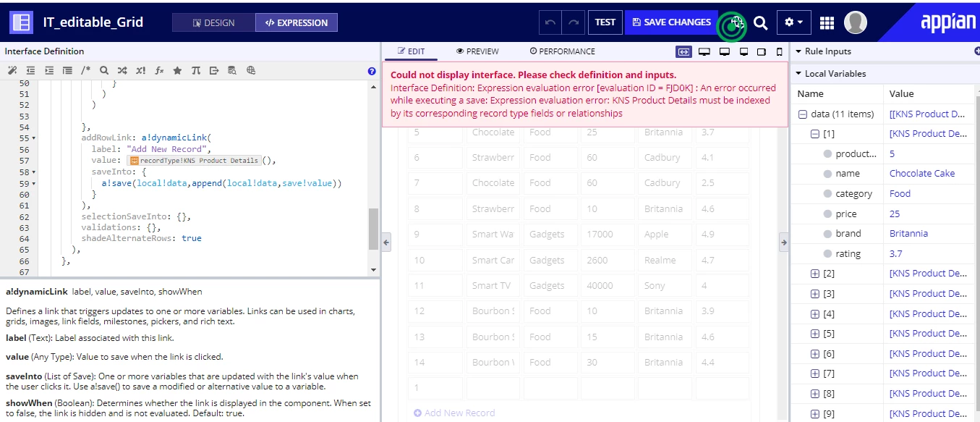Click the Chocolate Cake name value

922,174
